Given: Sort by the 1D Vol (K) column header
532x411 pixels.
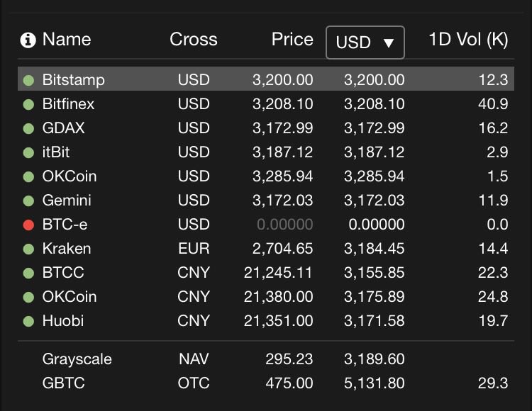Looking at the screenshot, I should click(468, 40).
